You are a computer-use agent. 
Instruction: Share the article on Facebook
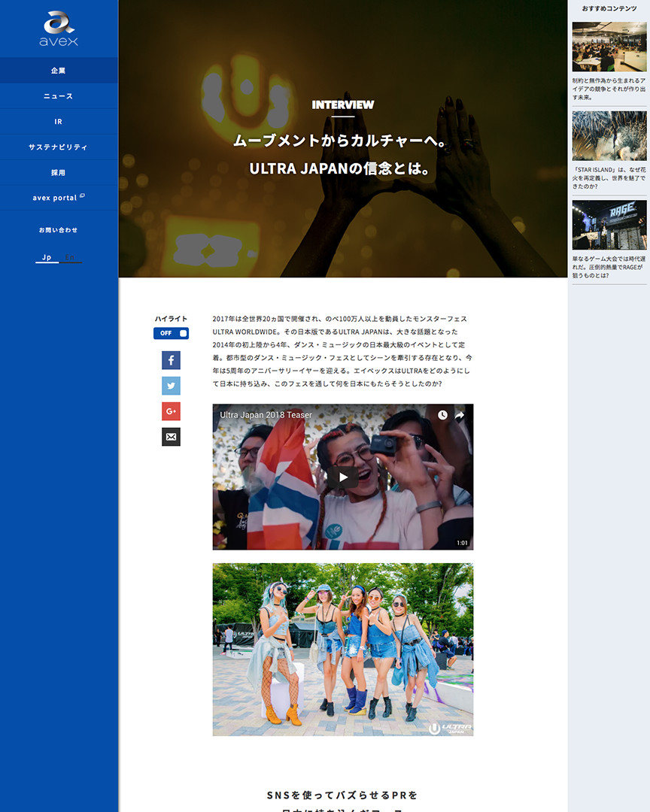click(x=171, y=360)
